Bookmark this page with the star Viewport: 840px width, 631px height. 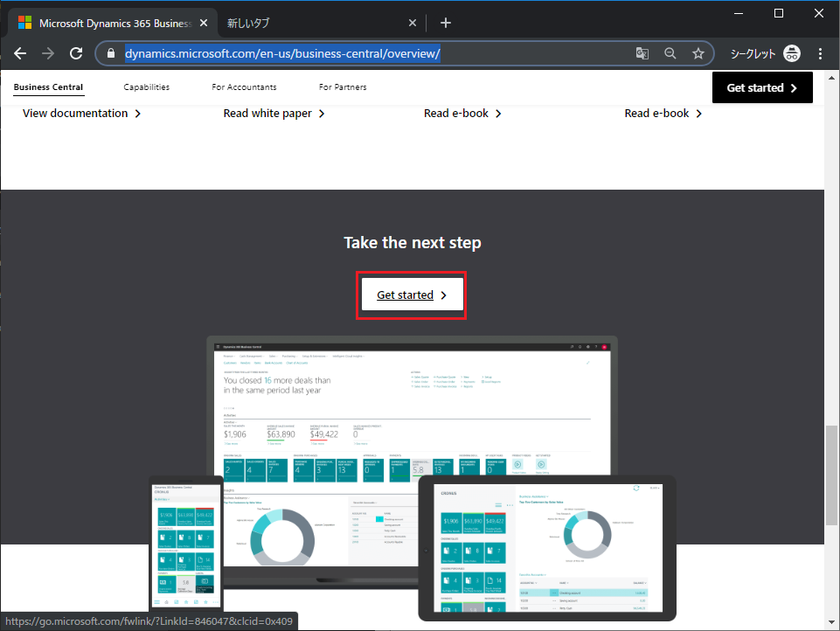click(x=698, y=53)
